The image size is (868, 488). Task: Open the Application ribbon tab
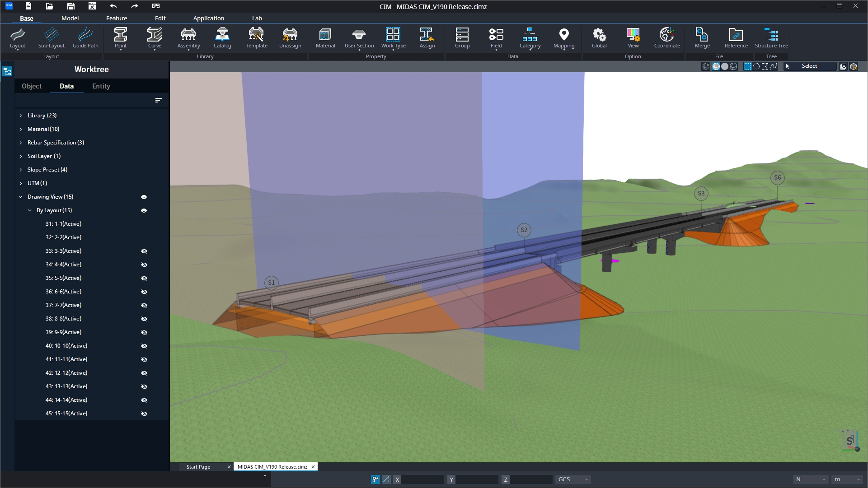pyautogui.click(x=208, y=18)
